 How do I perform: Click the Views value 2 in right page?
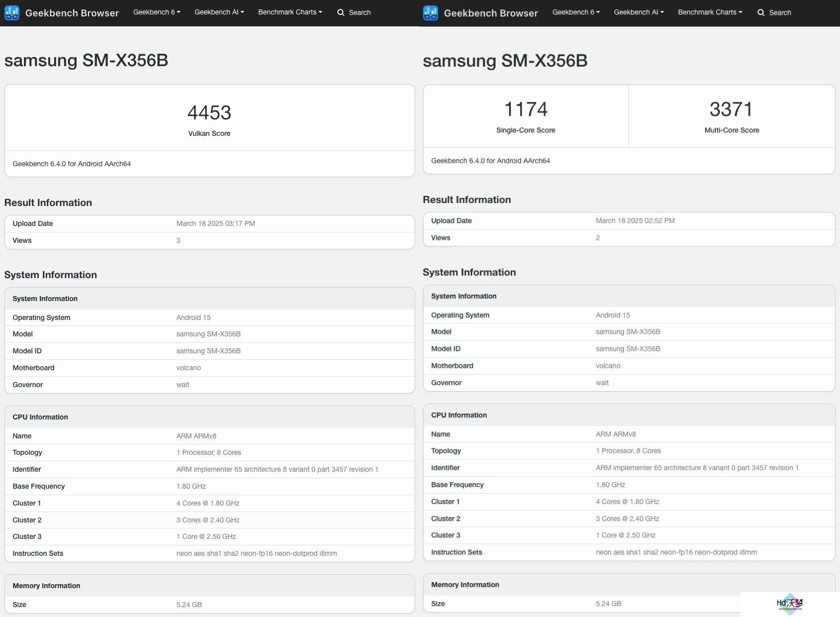(x=598, y=237)
